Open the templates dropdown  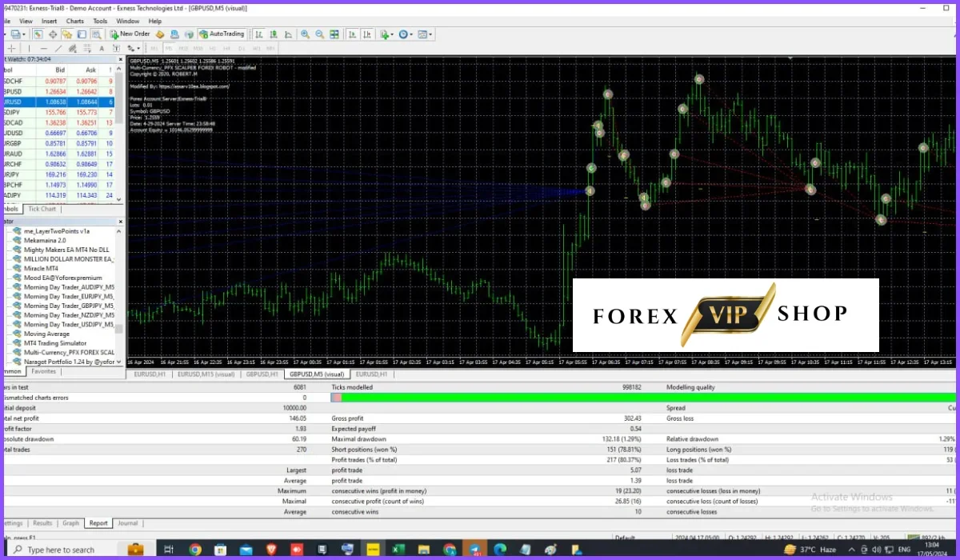(x=424, y=34)
